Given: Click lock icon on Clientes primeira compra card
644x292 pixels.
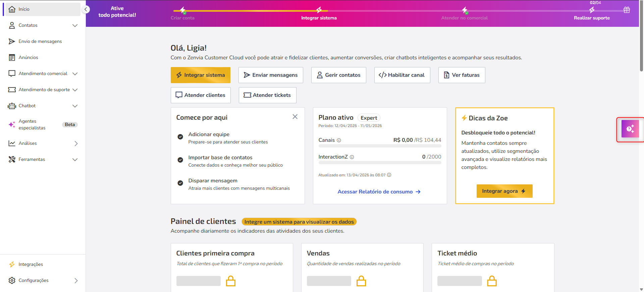Looking at the screenshot, I should (x=231, y=281).
